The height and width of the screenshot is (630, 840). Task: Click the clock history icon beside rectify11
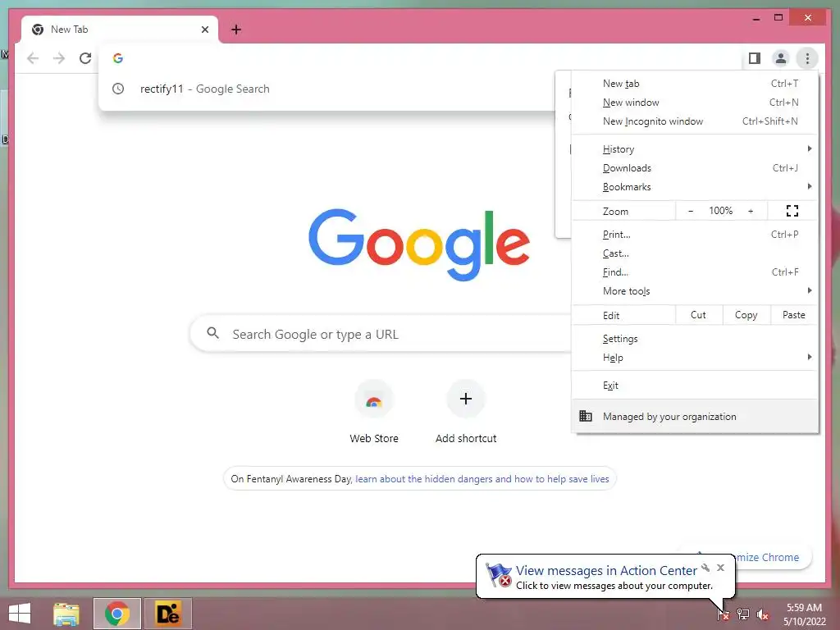pyautogui.click(x=118, y=89)
